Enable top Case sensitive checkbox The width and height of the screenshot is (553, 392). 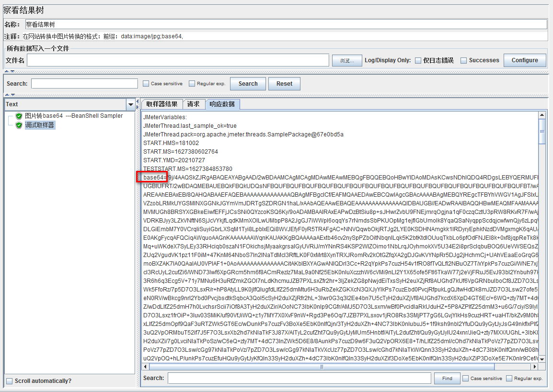tap(146, 83)
